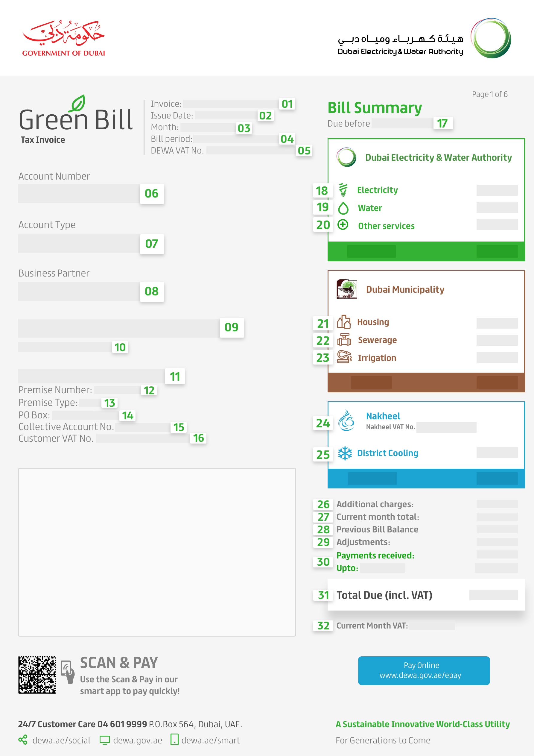This screenshot has width=534, height=756.
Task: Click the Bill Summary heading
Action: point(375,108)
